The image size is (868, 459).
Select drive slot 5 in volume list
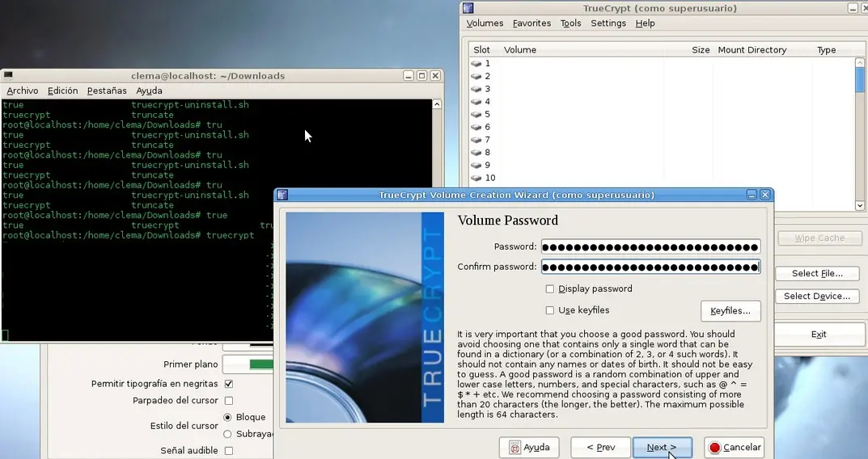tap(487, 114)
